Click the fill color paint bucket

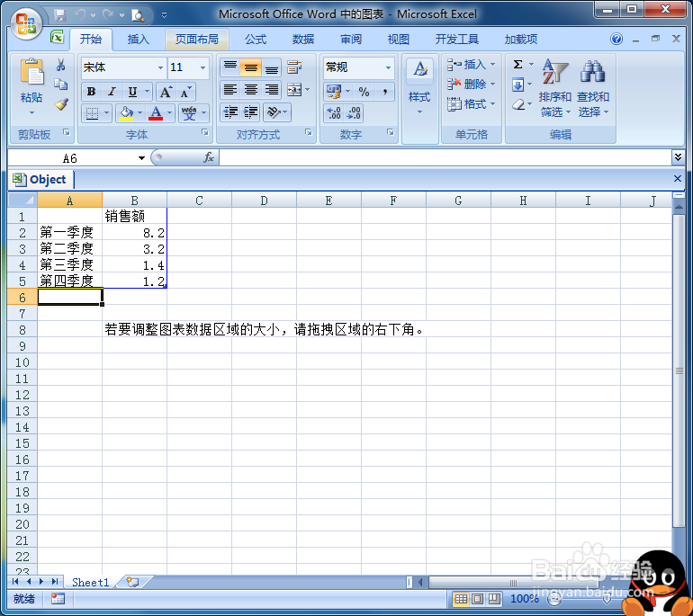126,113
